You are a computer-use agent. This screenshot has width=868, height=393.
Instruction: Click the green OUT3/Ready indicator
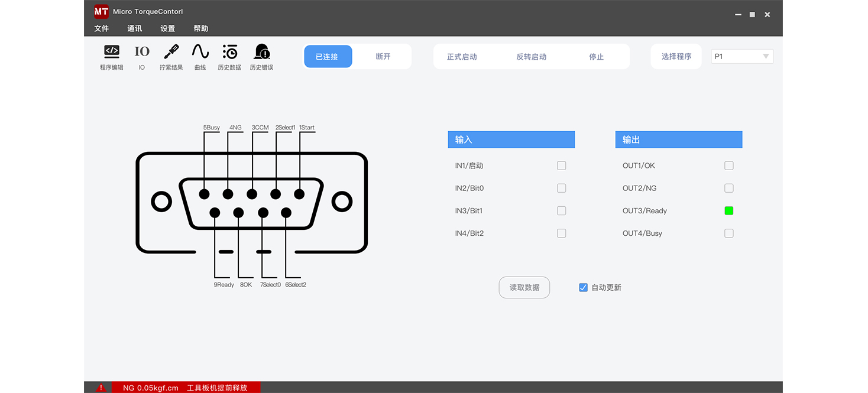[x=729, y=211]
